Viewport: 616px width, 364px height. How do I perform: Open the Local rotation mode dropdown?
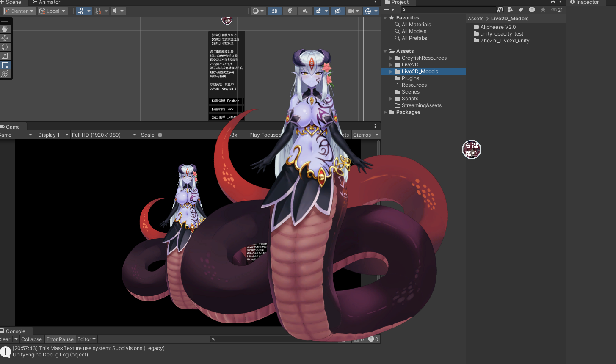click(52, 11)
